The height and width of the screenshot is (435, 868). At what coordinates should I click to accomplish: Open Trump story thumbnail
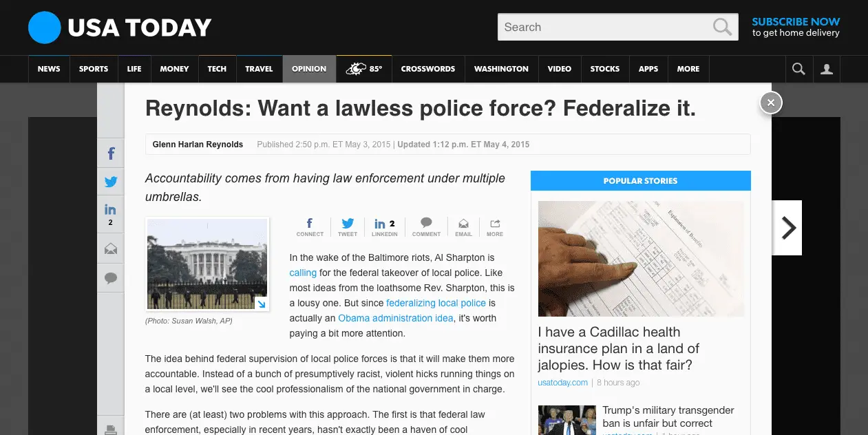point(567,420)
